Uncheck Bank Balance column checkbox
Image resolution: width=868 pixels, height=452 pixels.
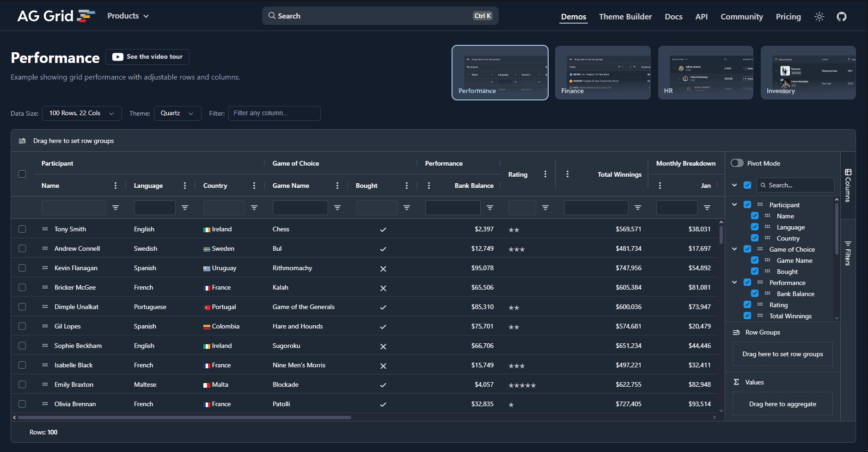(755, 293)
